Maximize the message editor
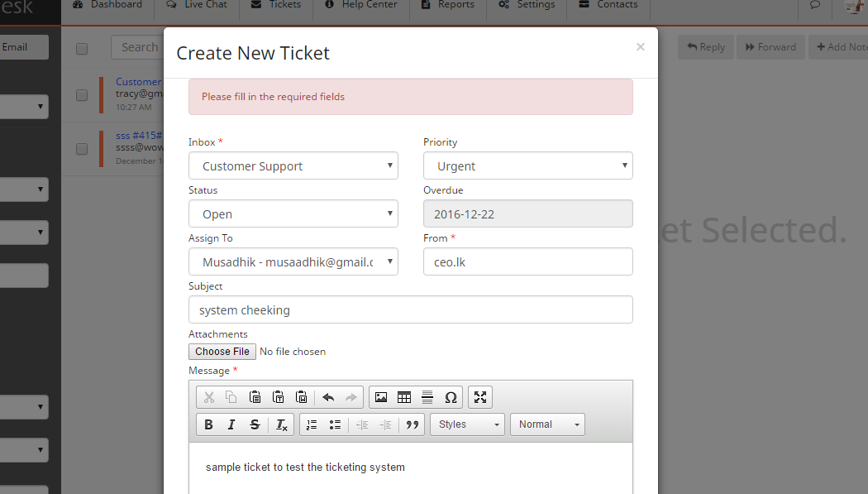 tap(480, 397)
